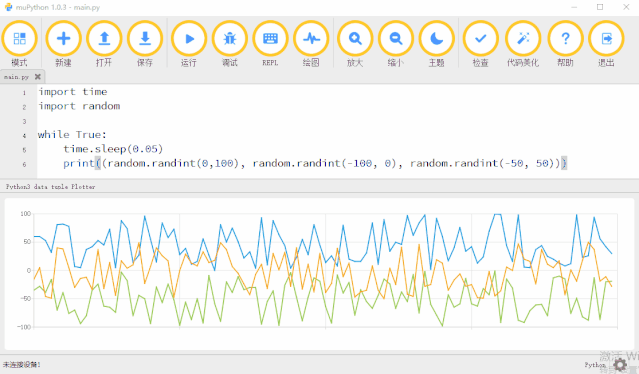This screenshot has width=639, height=374.
Task: Close the main.py tab
Action: (37, 77)
